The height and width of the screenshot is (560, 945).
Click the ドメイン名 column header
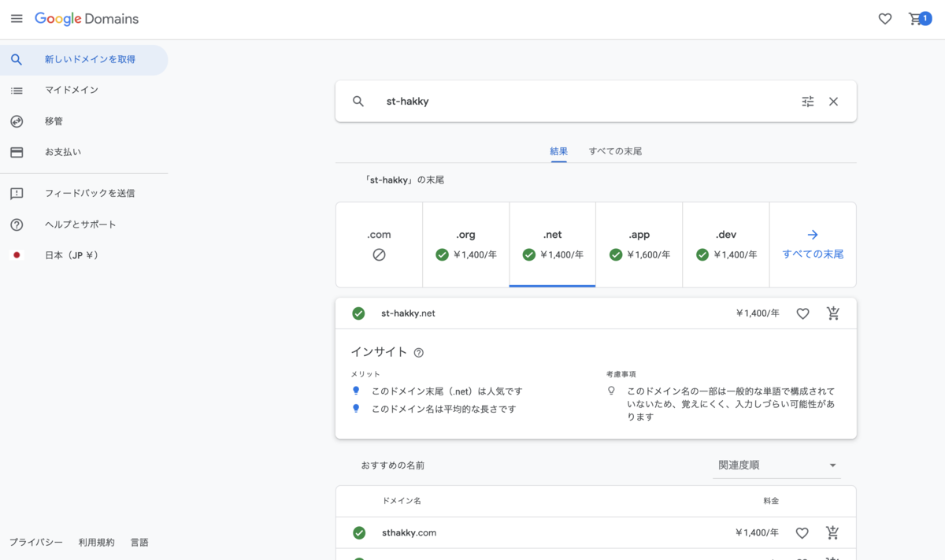tap(402, 501)
